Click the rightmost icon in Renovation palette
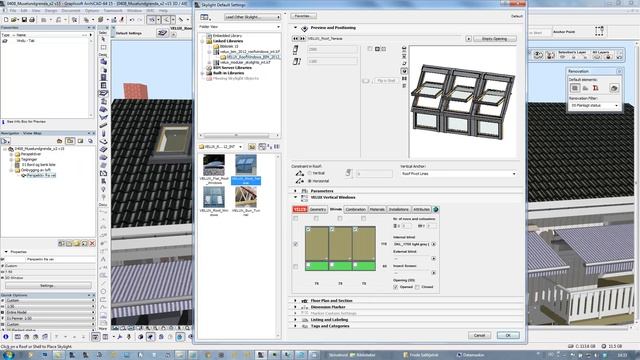This screenshot has width=640, height=360. 614,88
